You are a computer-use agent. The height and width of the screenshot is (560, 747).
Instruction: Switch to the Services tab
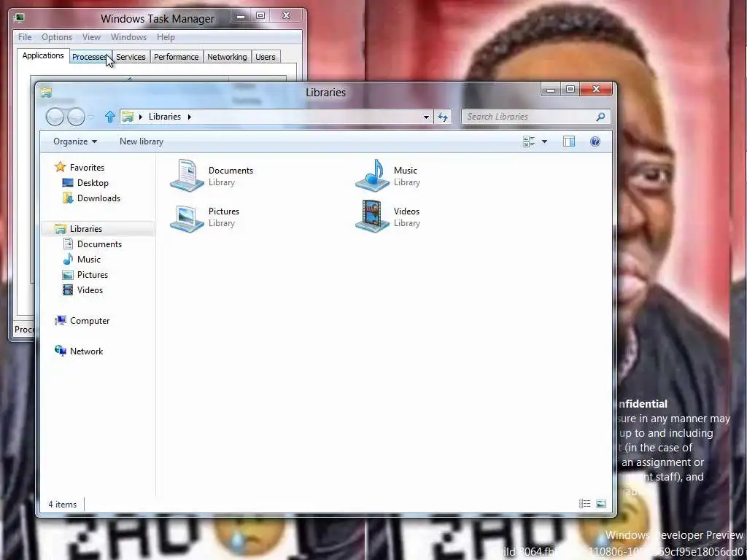coord(131,57)
